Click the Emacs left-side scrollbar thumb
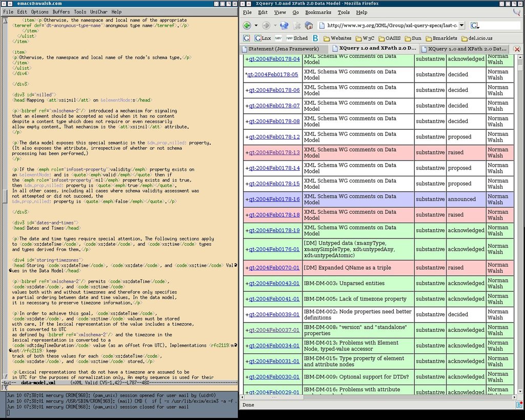This screenshot has height=420, width=525. (5, 196)
